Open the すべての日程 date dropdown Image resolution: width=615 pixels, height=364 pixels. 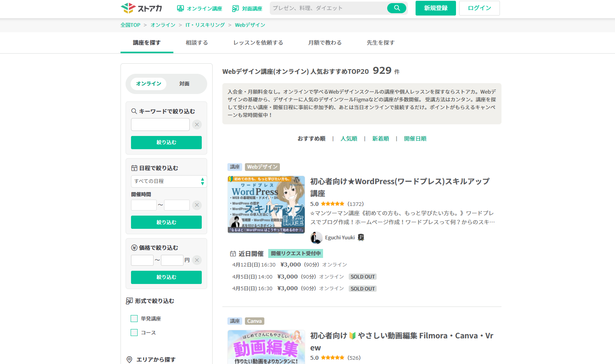(x=169, y=181)
